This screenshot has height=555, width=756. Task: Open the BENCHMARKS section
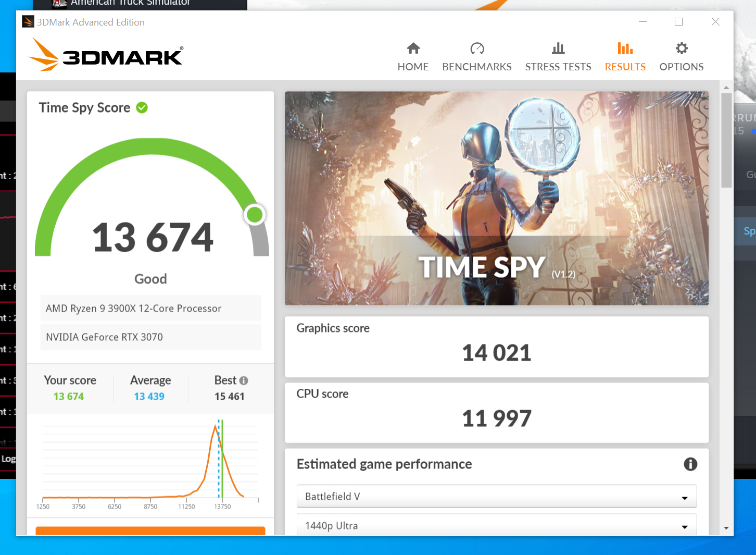pos(477,57)
